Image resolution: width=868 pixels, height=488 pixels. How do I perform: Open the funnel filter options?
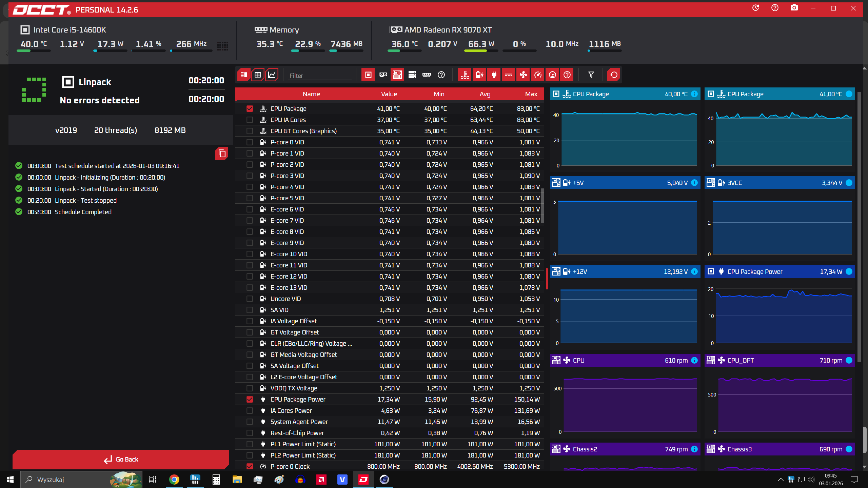click(591, 75)
